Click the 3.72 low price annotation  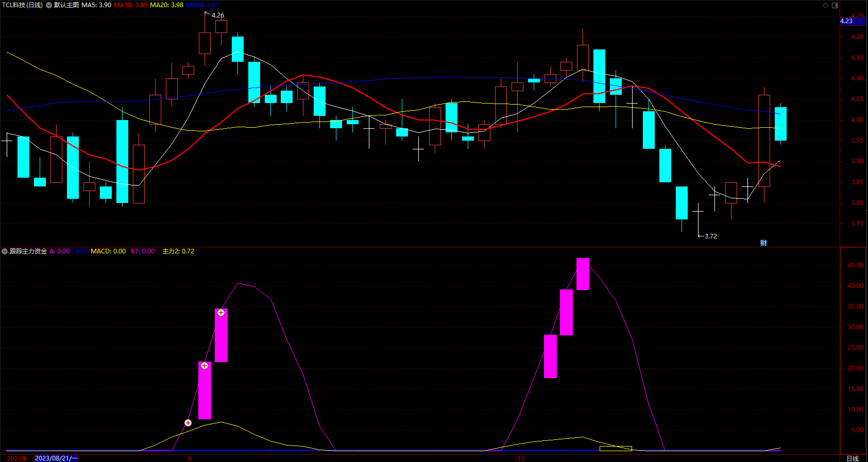(711, 236)
